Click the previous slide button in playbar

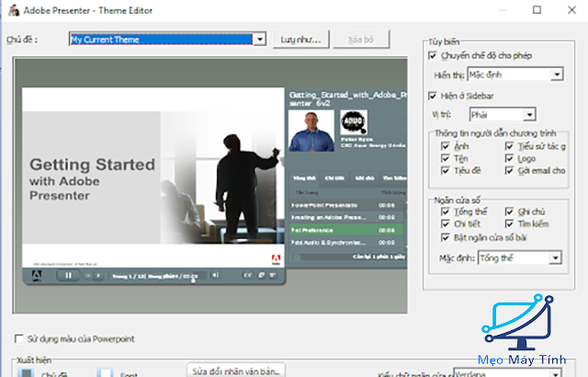point(88,276)
